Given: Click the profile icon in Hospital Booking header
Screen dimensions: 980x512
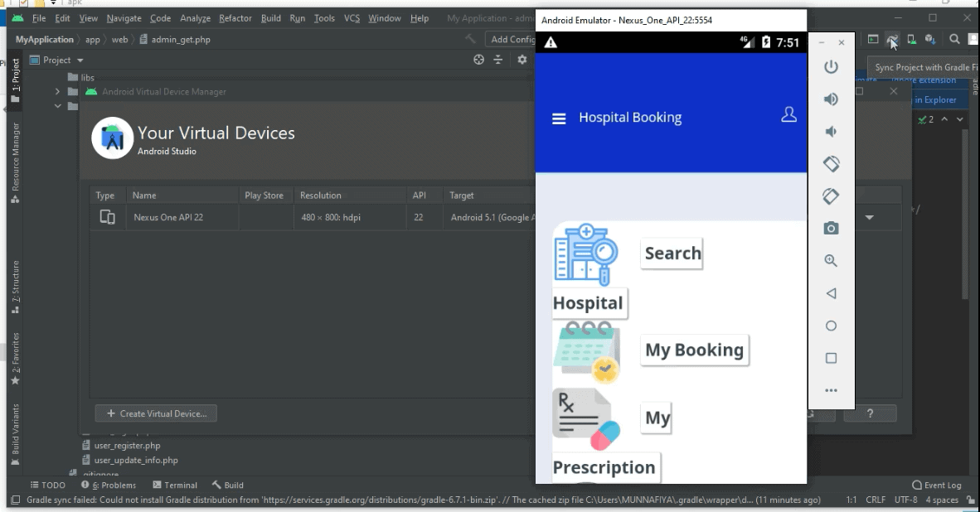Looking at the screenshot, I should point(788,116).
